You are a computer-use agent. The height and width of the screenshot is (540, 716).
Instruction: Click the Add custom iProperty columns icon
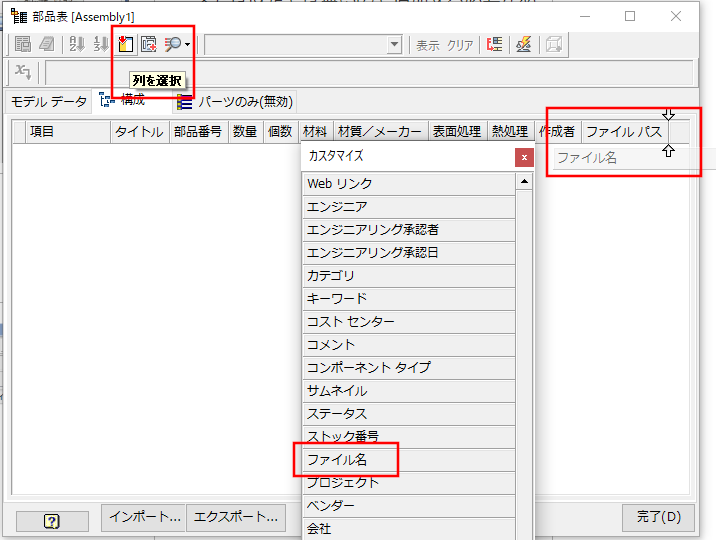point(148,44)
